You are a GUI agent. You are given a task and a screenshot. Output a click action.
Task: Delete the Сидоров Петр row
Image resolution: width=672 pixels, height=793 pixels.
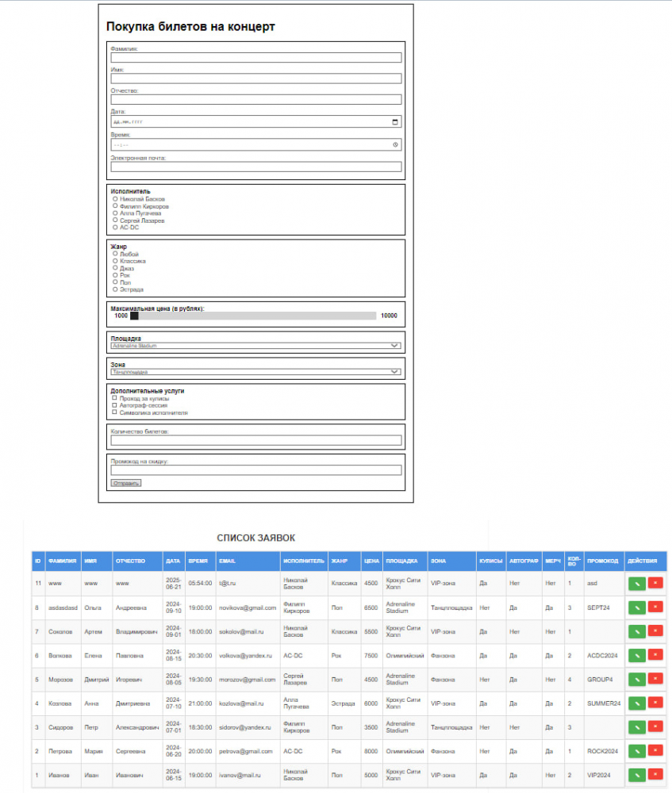pyautogui.click(x=655, y=726)
